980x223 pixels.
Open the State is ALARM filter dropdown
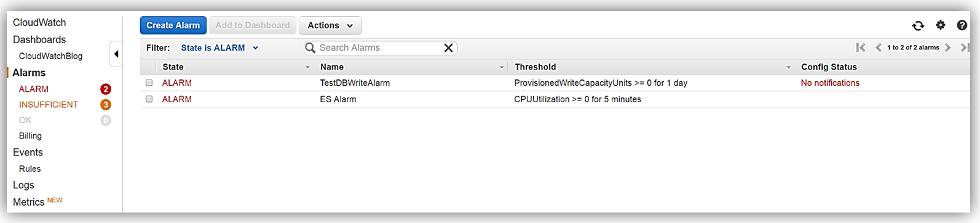click(219, 47)
